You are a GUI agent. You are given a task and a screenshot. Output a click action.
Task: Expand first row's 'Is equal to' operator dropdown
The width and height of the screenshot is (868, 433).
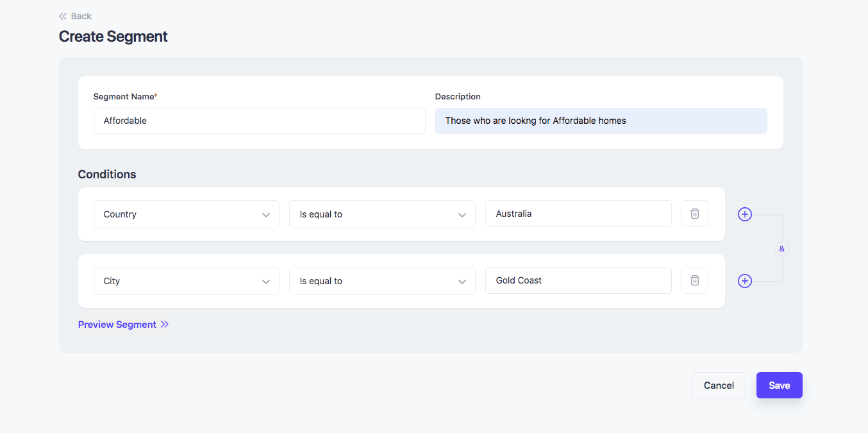click(381, 214)
